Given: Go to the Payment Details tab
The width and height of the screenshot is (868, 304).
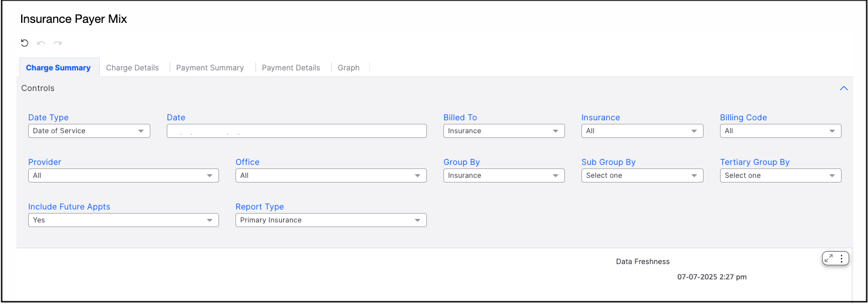Looking at the screenshot, I should pos(291,67).
